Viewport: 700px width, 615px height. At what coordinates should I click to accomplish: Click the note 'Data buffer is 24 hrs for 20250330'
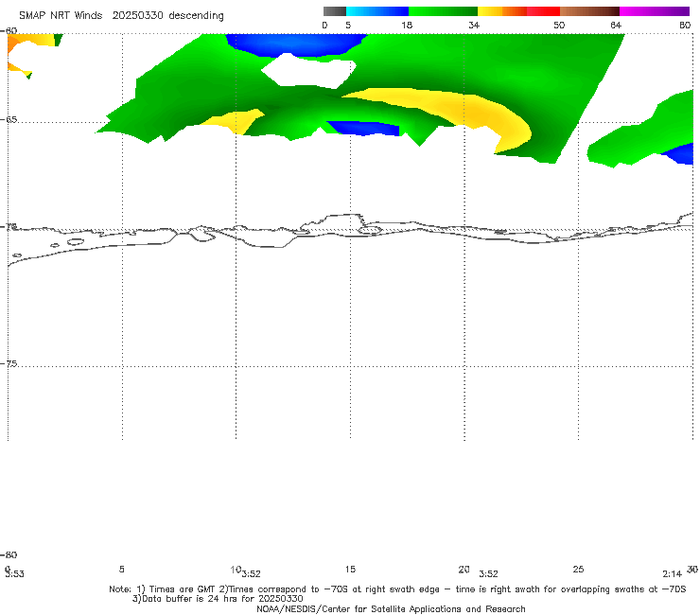[218, 599]
